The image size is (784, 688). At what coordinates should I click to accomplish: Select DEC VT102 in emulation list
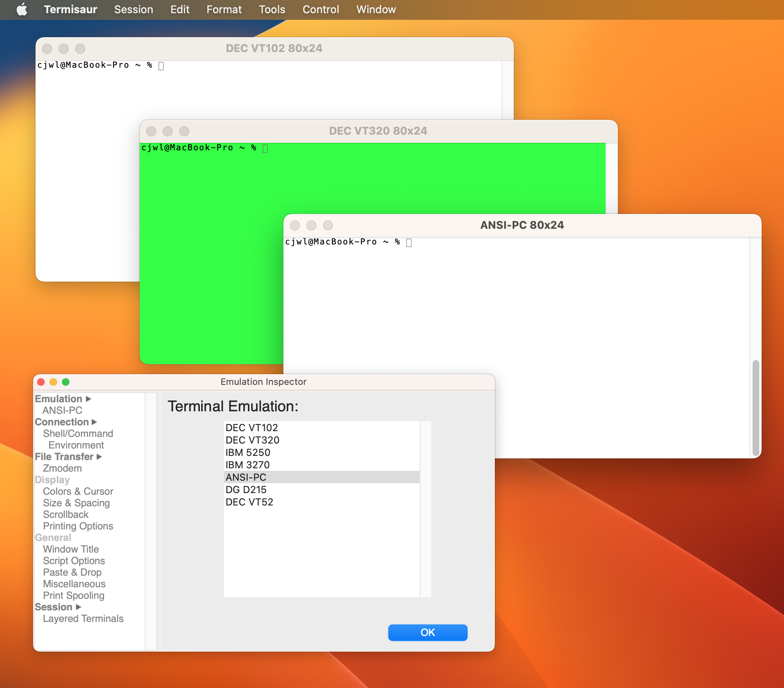point(322,427)
